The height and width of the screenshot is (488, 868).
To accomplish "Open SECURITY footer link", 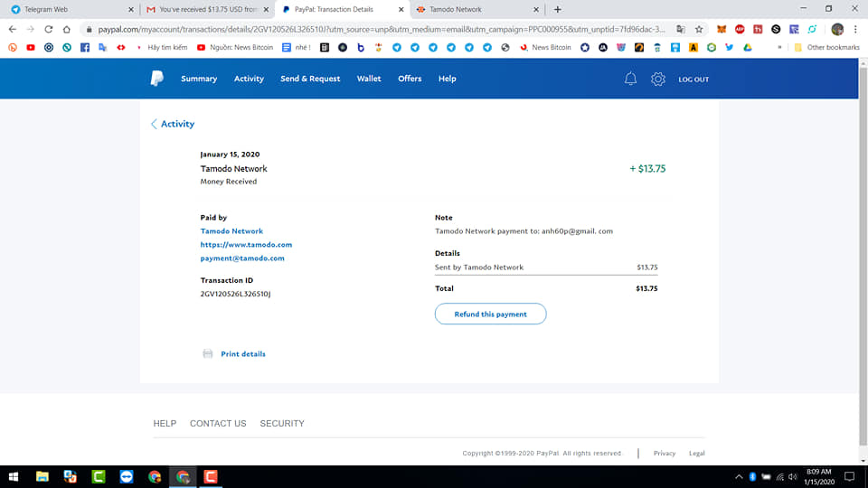I will coord(282,423).
